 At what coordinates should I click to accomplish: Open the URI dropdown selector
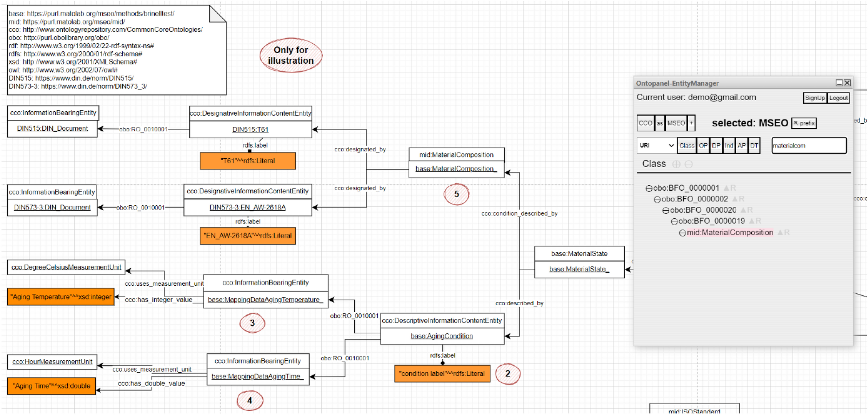(x=656, y=145)
